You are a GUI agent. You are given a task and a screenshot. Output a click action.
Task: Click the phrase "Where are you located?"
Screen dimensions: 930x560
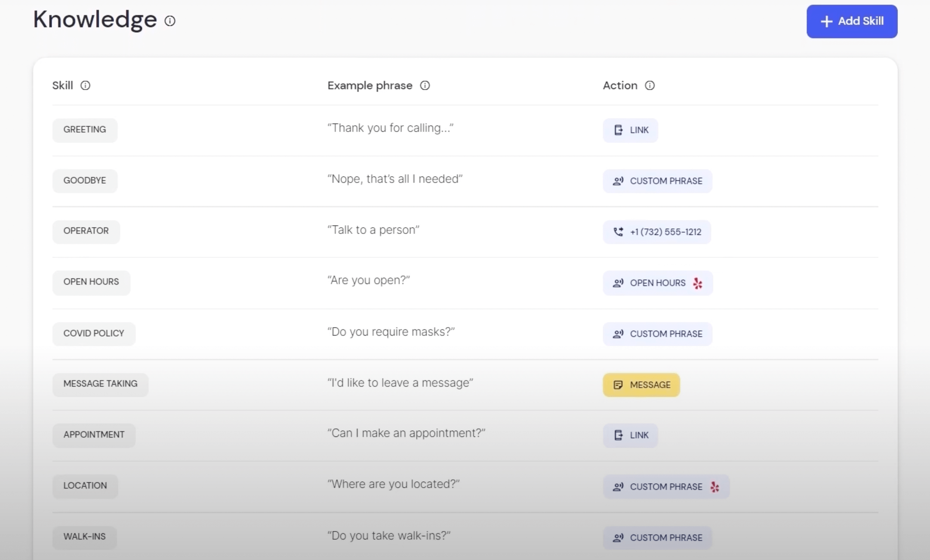394,484
